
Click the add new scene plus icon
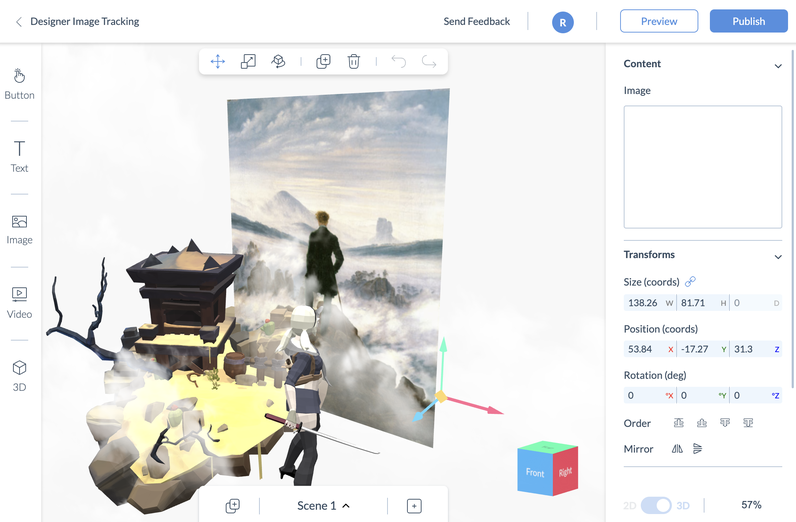(x=414, y=506)
